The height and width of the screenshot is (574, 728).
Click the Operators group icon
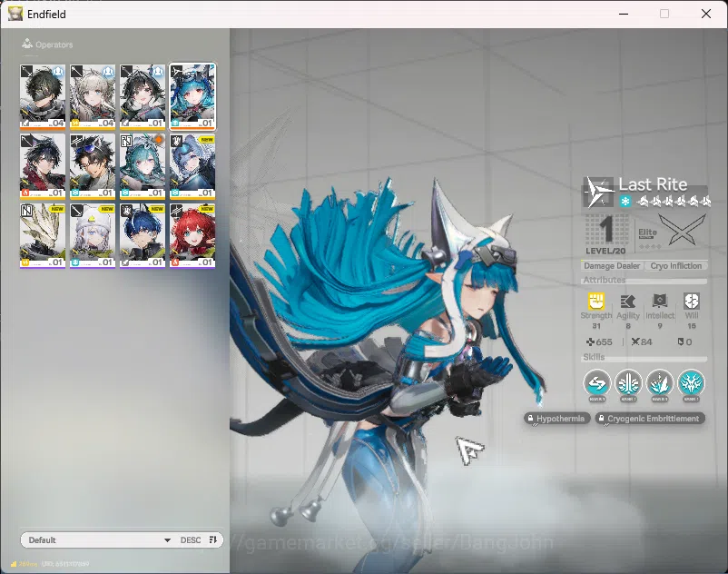point(27,45)
